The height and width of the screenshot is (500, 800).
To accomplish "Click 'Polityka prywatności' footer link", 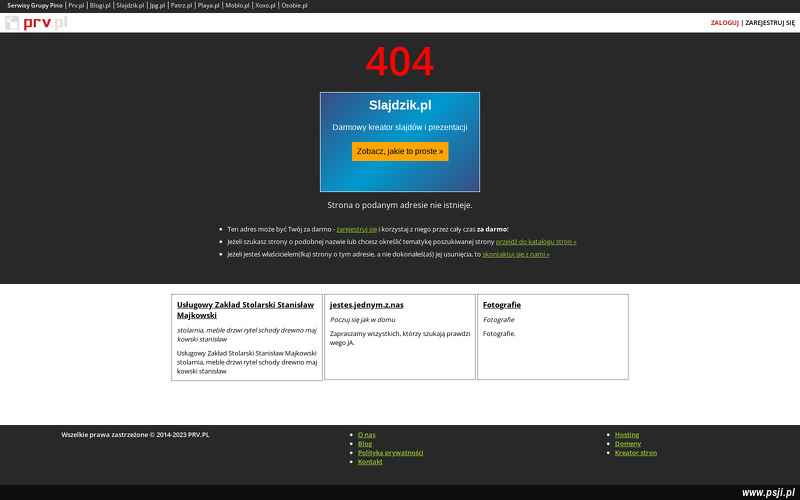I will click(x=390, y=453).
